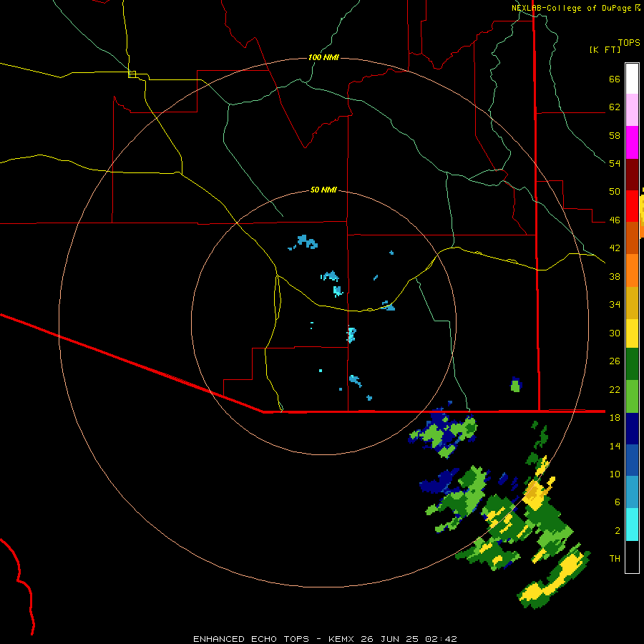Click the bright red swatch near 46
This screenshot has width=644, height=644.
click(x=632, y=206)
